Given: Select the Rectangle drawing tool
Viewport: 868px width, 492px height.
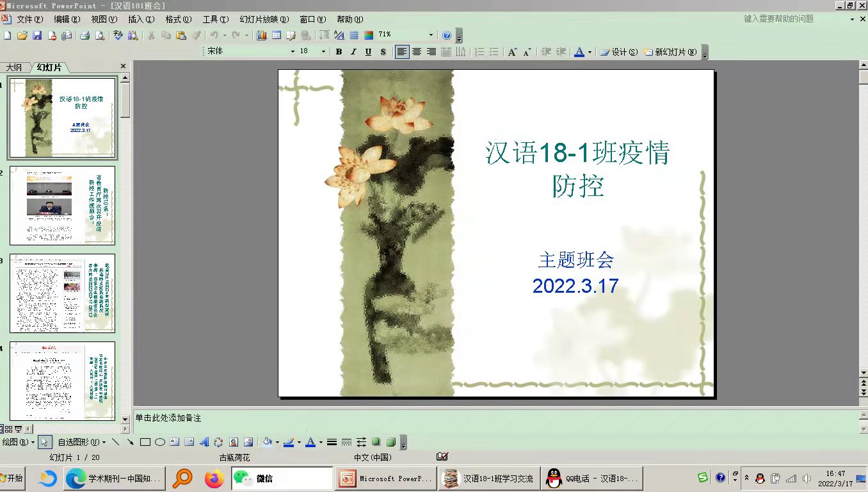Looking at the screenshot, I should point(145,442).
